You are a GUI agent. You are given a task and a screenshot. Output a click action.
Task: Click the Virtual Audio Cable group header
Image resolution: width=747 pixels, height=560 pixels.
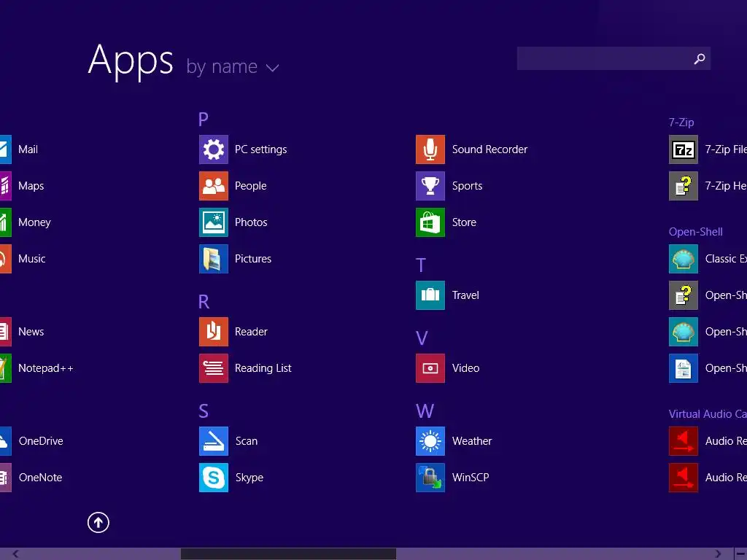point(708,414)
